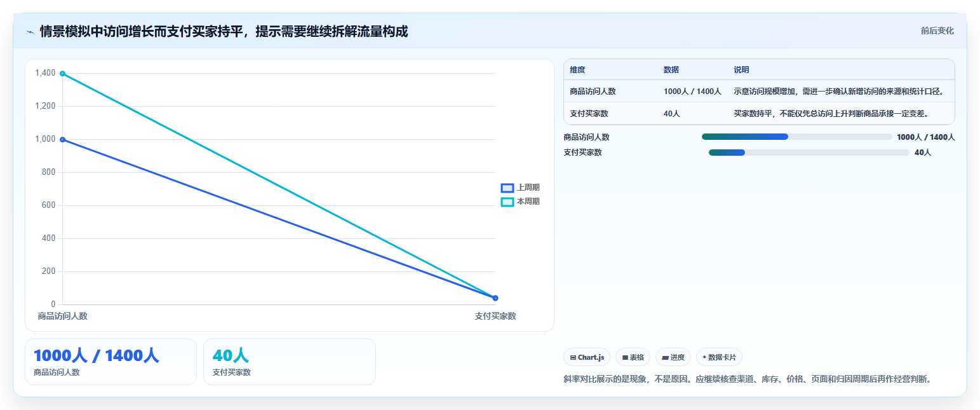Click the 本周期 cyan legend swatch
This screenshot has width=980, height=410.
pos(507,202)
